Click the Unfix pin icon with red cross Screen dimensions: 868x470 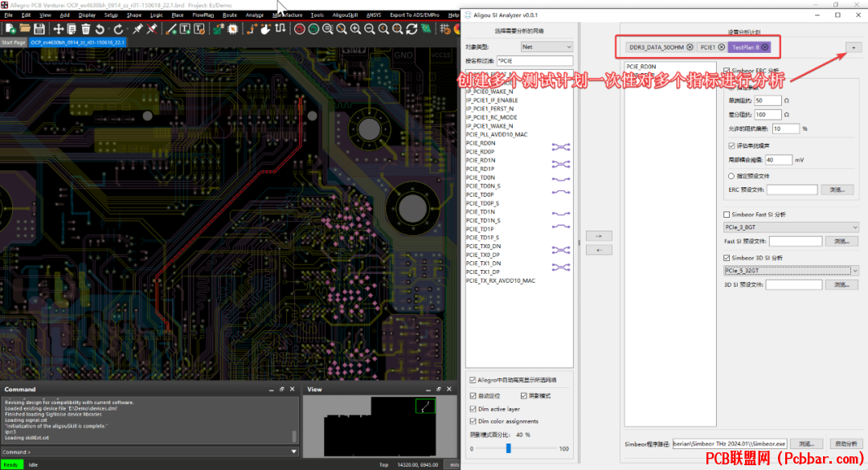click(x=152, y=29)
